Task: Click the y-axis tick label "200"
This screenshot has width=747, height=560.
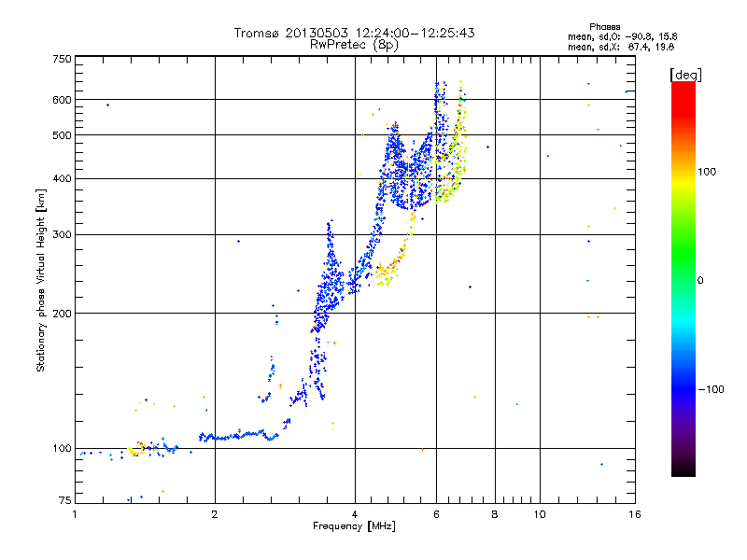Action: pyautogui.click(x=63, y=314)
